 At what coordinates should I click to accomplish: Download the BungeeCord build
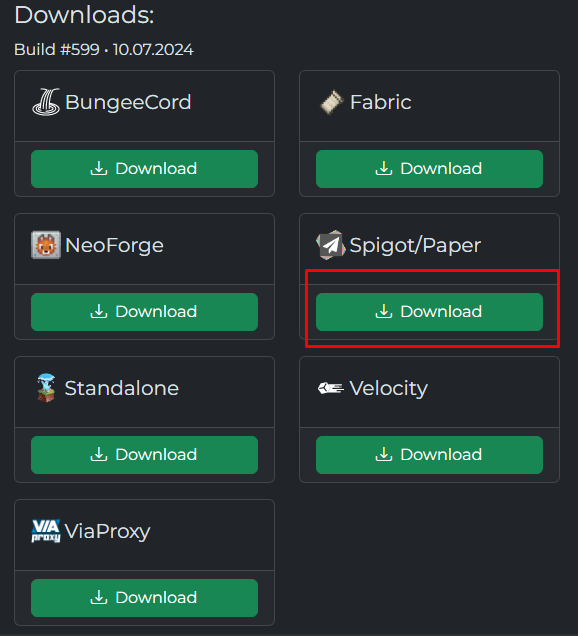[144, 169]
